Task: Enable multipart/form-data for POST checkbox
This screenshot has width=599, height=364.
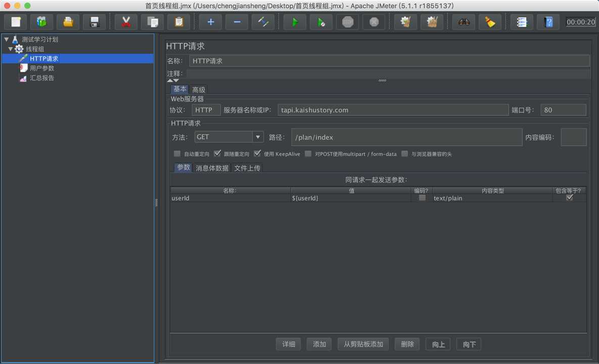Action: [x=308, y=154]
